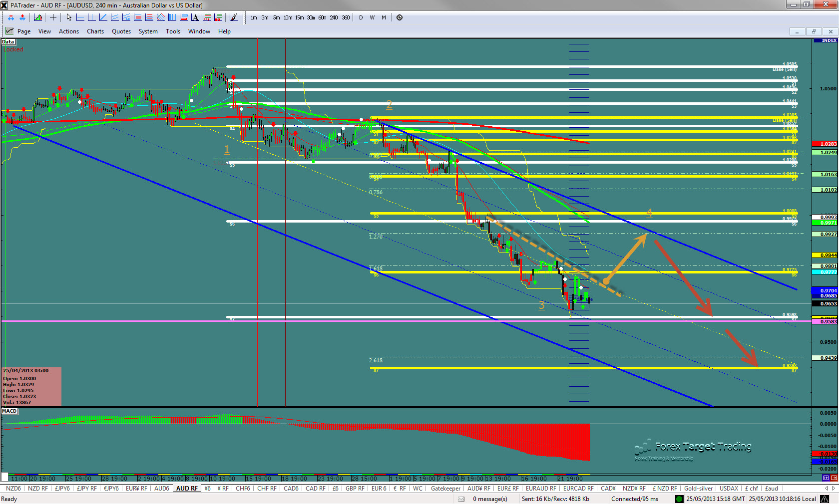Switch to the EUR¥ RF page tab
The image size is (839, 504).
136,489
